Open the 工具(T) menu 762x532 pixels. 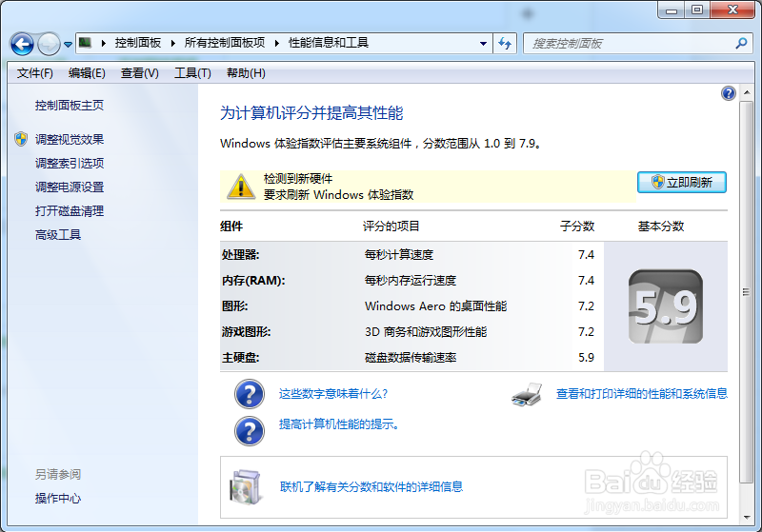click(x=192, y=73)
